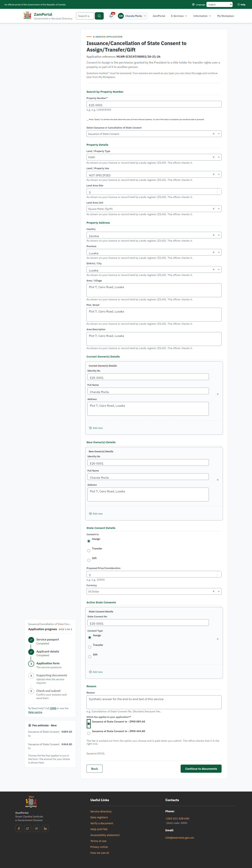Image resolution: width=252 pixels, height=868 pixels.
Task: Clear the FARM property type value
Action: [x=213, y=157]
